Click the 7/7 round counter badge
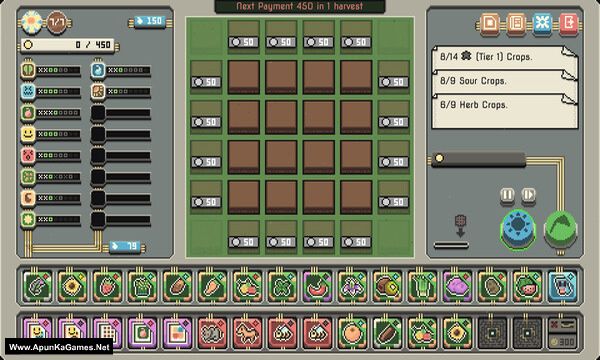 coord(57,22)
